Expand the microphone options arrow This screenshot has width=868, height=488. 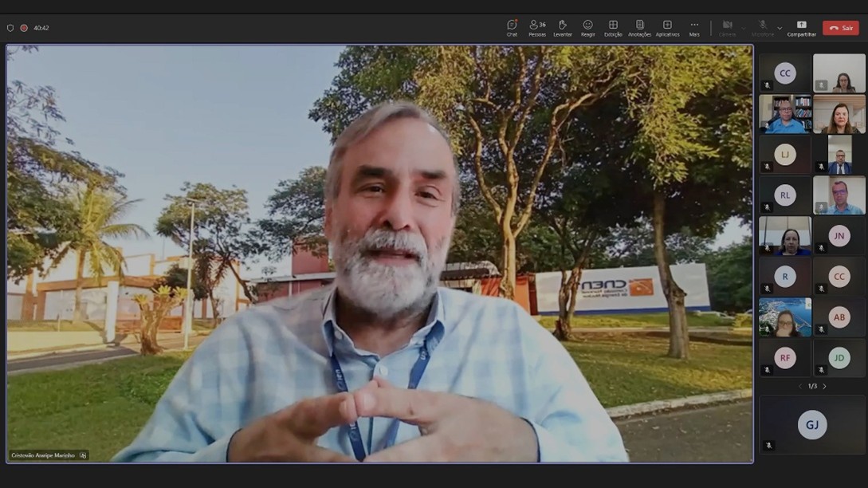coord(780,28)
